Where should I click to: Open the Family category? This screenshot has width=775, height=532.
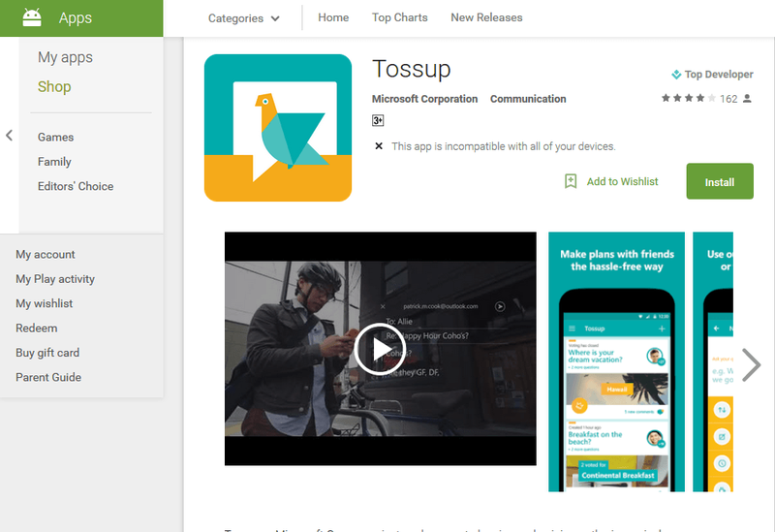pyautogui.click(x=54, y=162)
